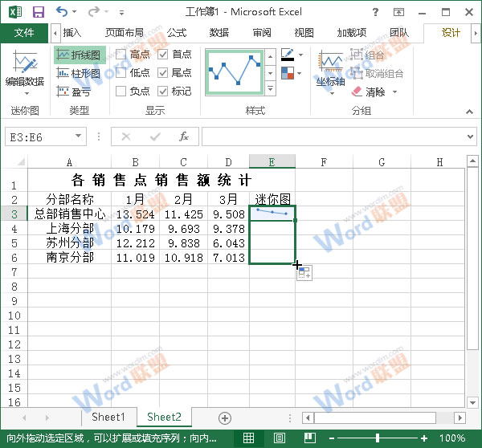Screen dimensions: 482x448
Task: Switch to the 审阅 ribbon tab
Action: (262, 33)
